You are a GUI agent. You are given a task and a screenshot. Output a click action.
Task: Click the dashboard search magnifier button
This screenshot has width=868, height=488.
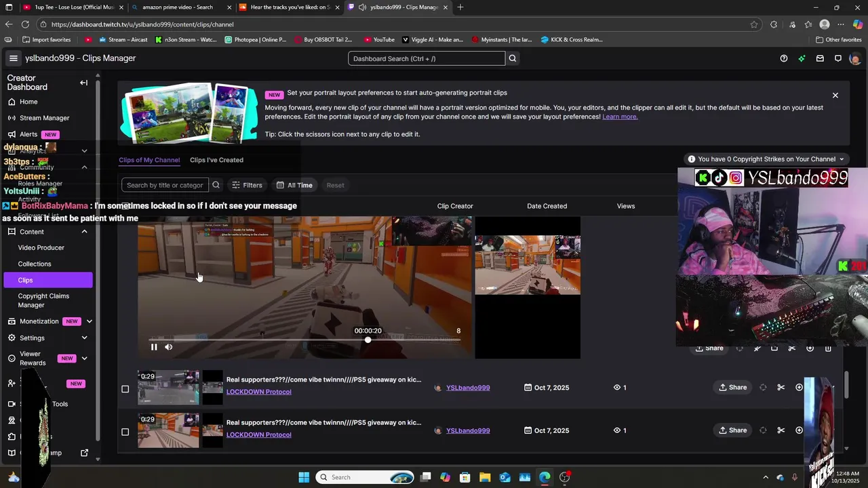513,58
